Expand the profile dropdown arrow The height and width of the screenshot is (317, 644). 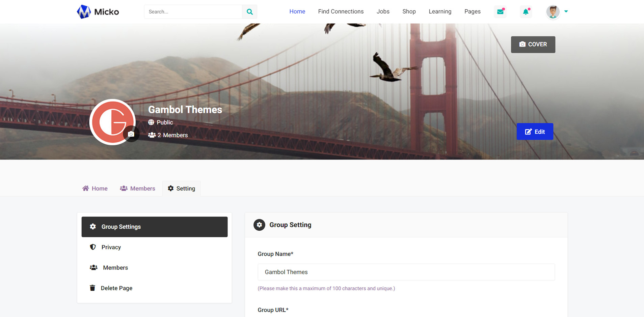[x=566, y=11]
